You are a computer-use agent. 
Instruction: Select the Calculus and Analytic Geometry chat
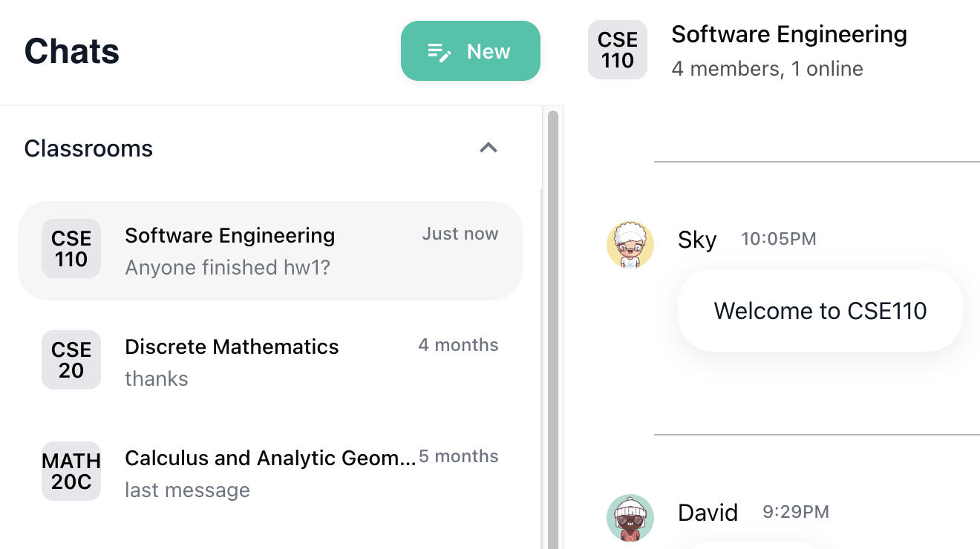point(270,473)
